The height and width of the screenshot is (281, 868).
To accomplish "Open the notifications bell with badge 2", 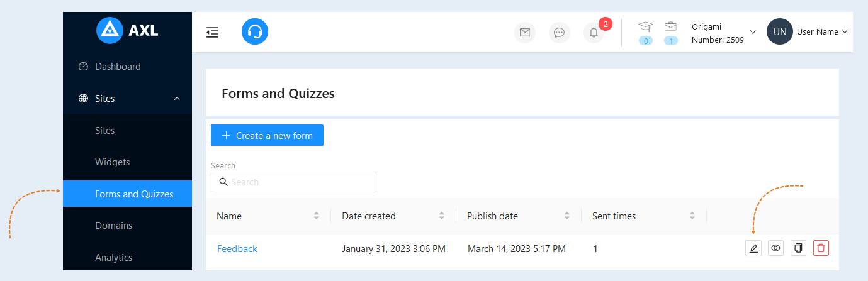I will [594, 33].
